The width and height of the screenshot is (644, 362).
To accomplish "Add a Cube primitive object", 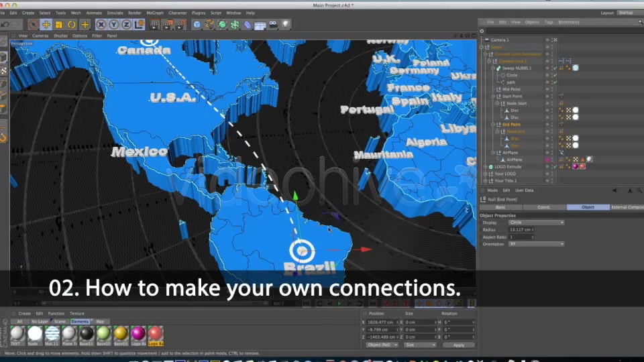I will coord(197,25).
